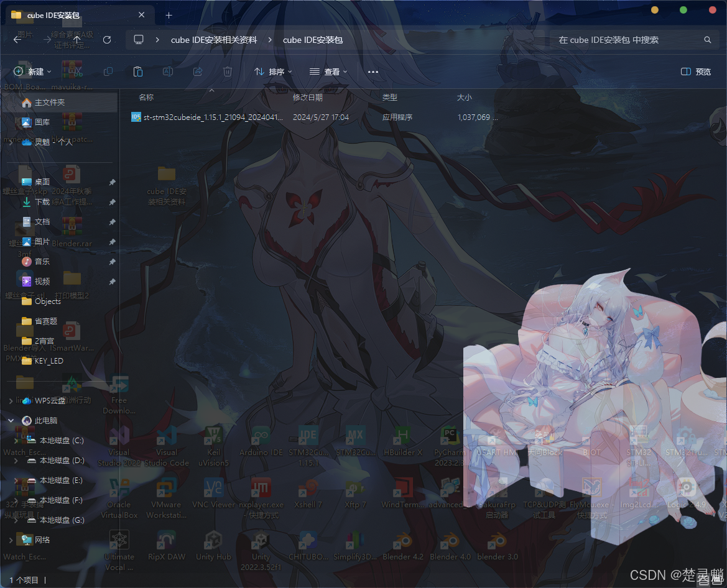Refresh the current folder view
Viewport: 727px width, 588px height.
(x=106, y=40)
